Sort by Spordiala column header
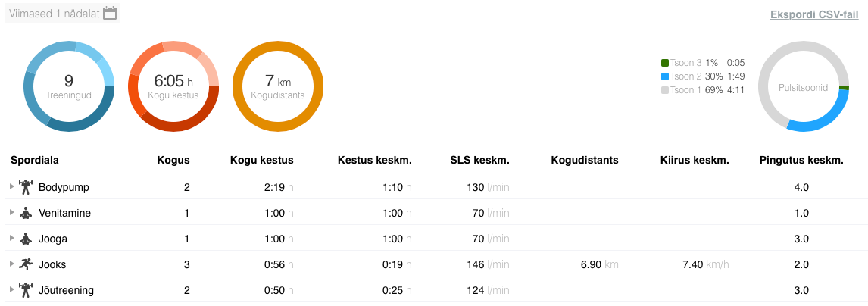Screen dimensions: 868x306 point(35,160)
